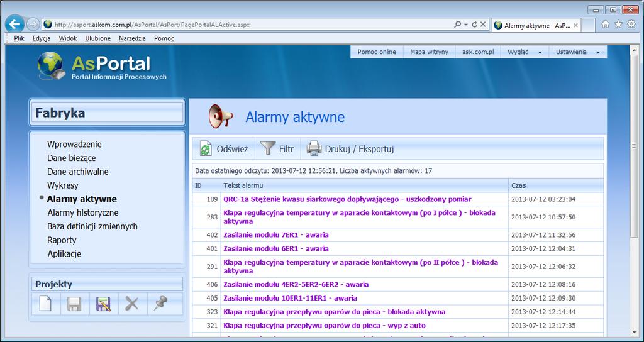
Task: Click the Odśwież refresh icon
Action: click(x=206, y=148)
